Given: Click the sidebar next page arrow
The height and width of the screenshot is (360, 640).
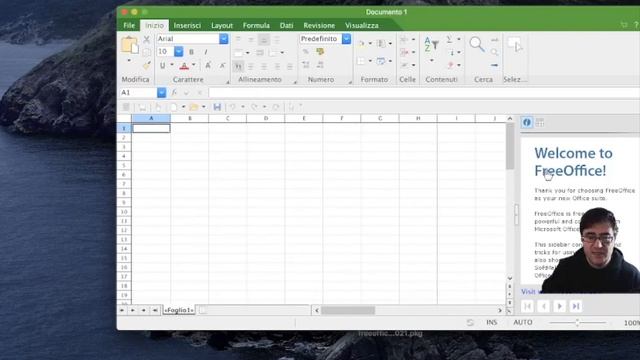Looking at the screenshot, I should click(x=560, y=306).
